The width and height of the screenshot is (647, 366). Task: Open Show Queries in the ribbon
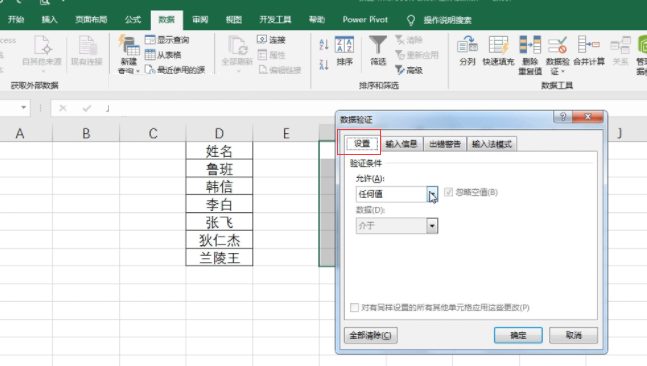coord(168,40)
